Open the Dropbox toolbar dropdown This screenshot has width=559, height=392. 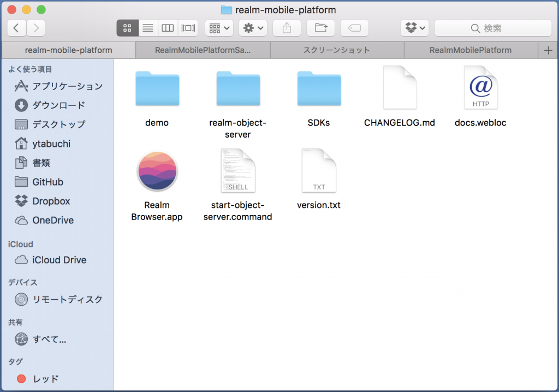click(x=415, y=28)
